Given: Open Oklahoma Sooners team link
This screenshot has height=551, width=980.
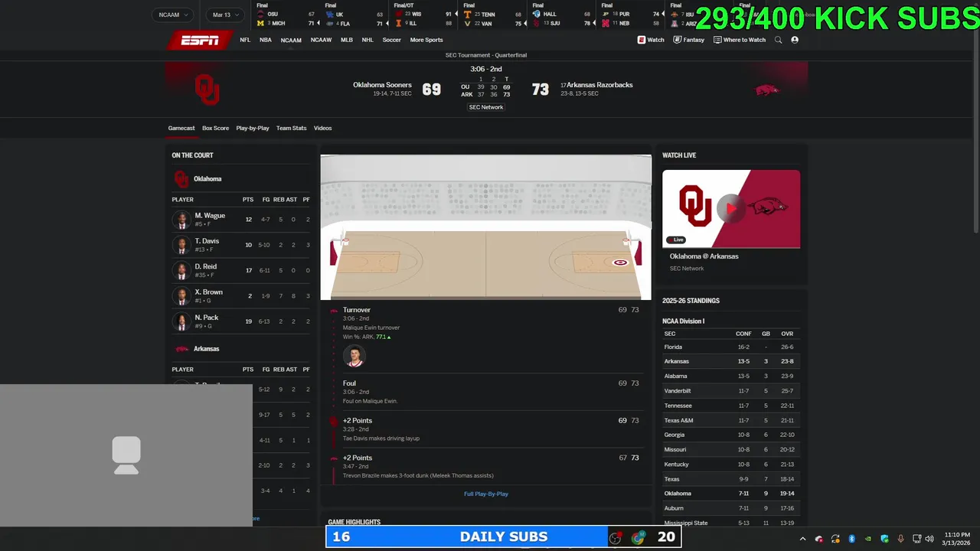Looking at the screenshot, I should tap(382, 85).
